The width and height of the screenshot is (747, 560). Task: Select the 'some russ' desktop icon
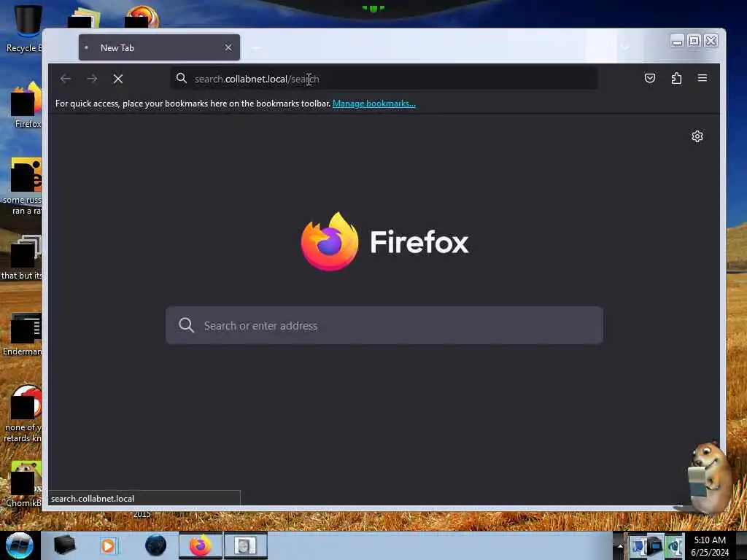(24, 186)
